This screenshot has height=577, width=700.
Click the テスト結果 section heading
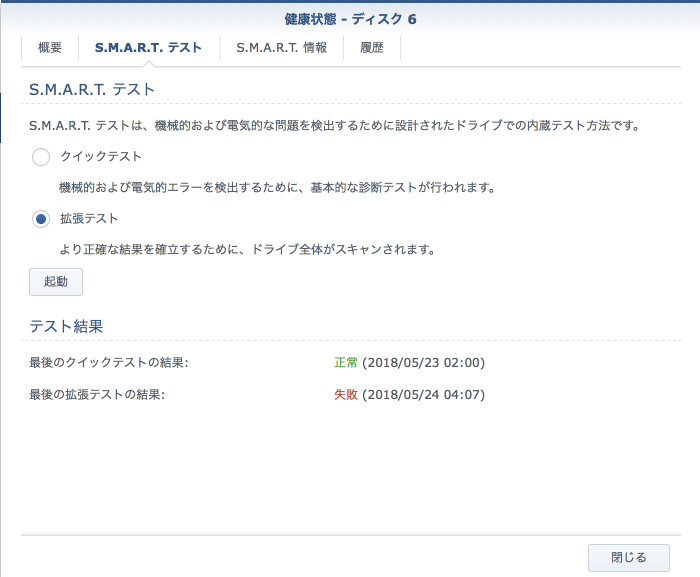(66, 326)
